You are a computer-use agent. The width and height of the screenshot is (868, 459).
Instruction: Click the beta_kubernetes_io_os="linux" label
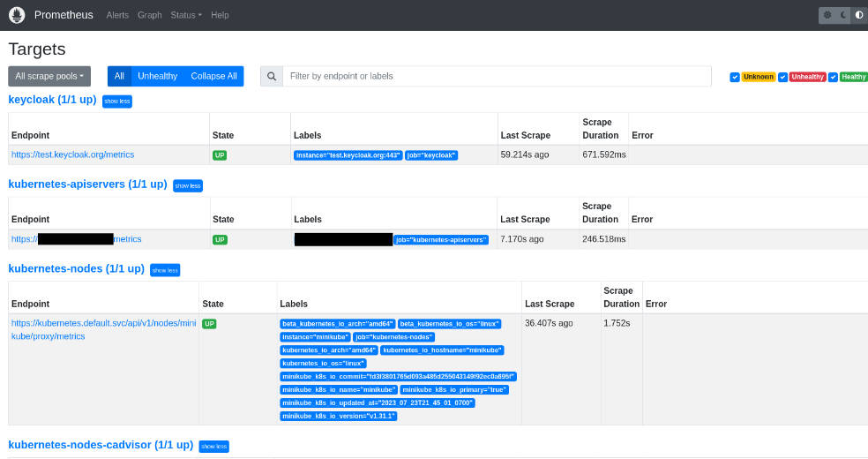(x=450, y=324)
